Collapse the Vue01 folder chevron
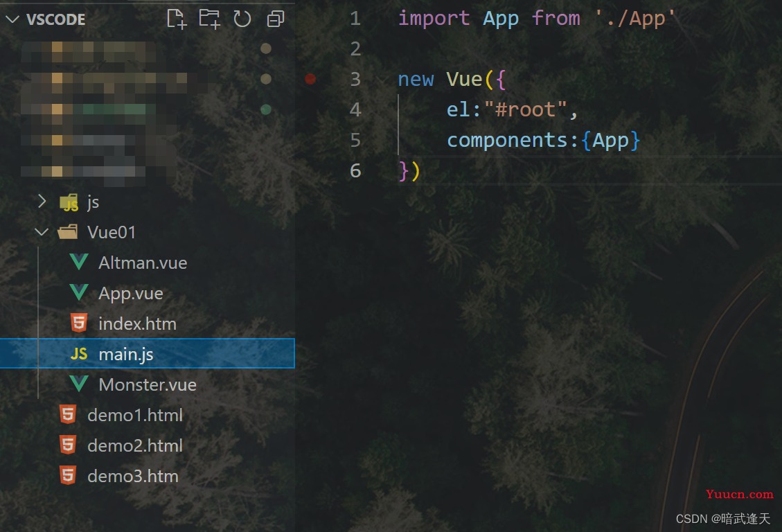 point(42,232)
